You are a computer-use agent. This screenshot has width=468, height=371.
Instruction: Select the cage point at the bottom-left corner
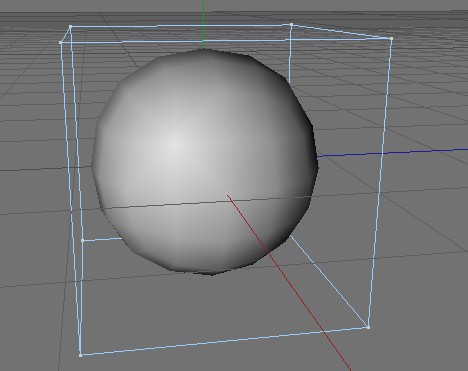click(x=80, y=355)
